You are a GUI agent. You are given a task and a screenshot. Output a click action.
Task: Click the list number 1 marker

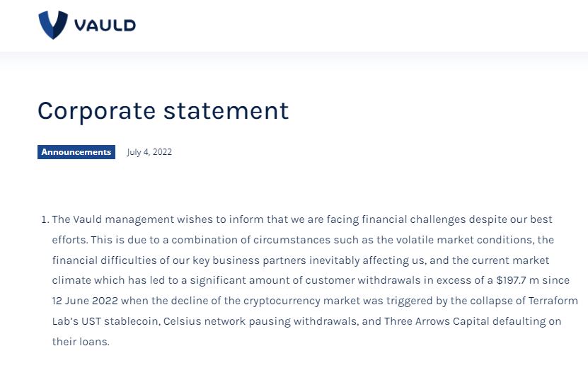(x=45, y=220)
